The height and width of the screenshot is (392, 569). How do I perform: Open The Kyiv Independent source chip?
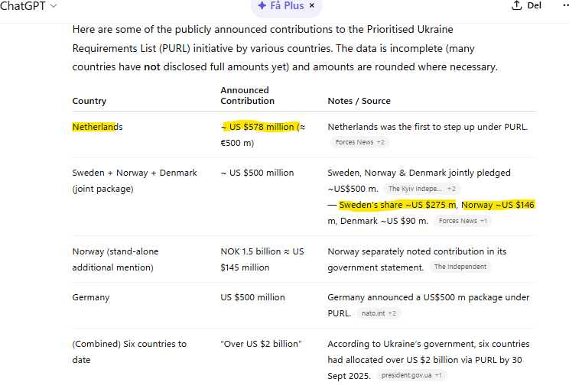click(x=421, y=189)
